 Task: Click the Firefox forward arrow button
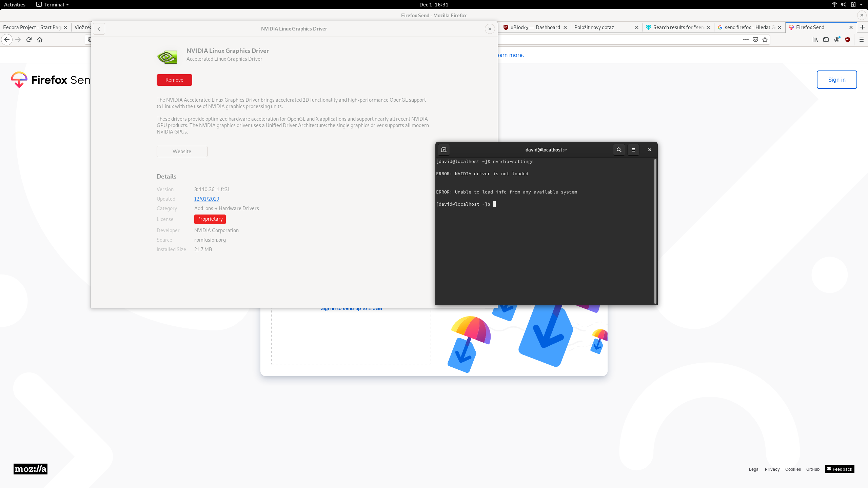(x=18, y=40)
